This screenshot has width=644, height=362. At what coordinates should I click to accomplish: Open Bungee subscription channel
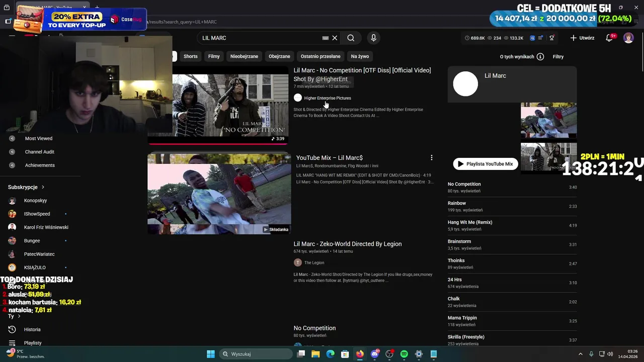(32, 241)
